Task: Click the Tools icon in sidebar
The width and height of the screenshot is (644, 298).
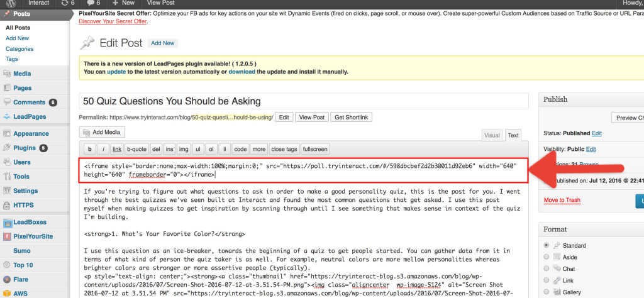Action: (x=7, y=177)
